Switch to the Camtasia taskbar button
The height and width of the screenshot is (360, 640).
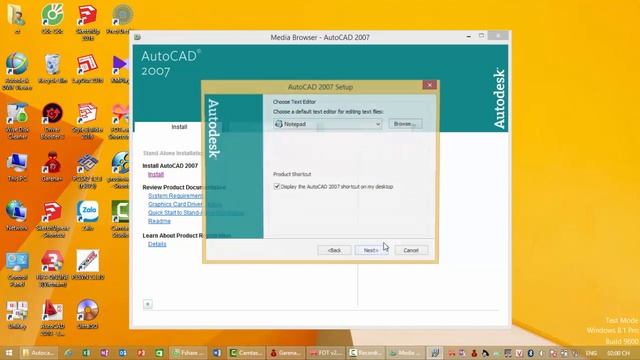coord(246,353)
